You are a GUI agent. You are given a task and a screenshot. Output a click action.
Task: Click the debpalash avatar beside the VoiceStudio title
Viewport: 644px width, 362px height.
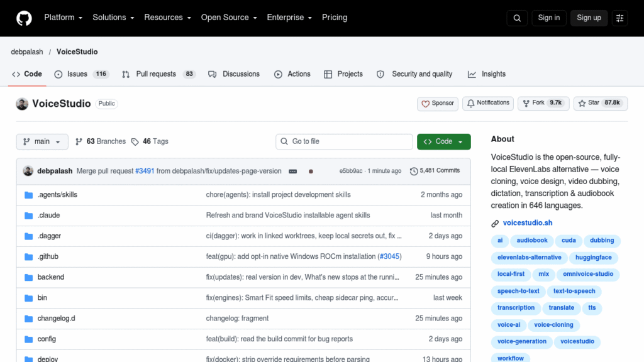point(22,104)
